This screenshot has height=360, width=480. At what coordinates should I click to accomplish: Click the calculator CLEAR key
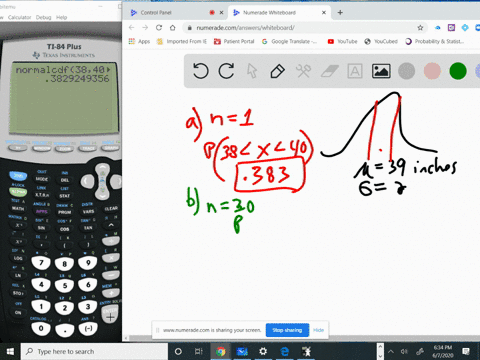point(111,209)
